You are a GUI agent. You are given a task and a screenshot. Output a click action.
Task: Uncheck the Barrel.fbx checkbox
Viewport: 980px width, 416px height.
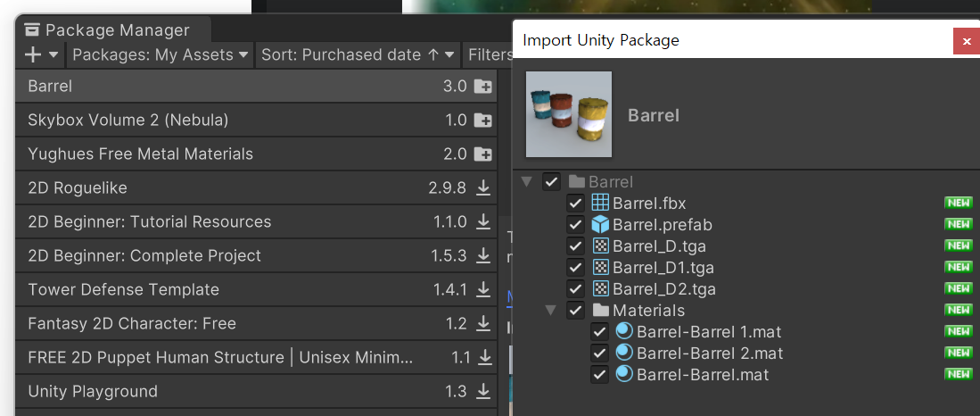575,203
